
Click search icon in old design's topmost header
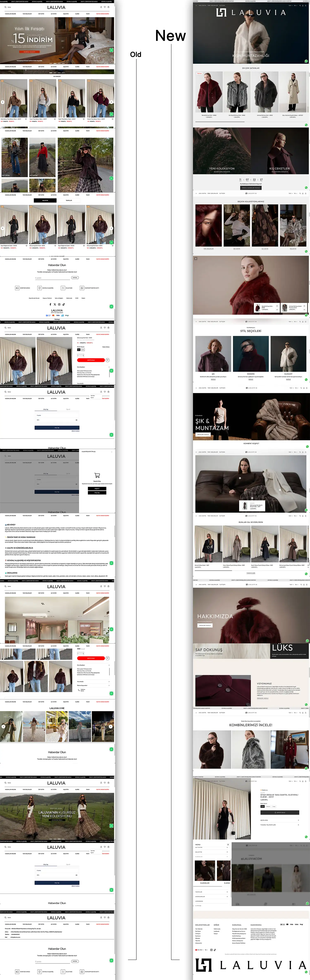[5, 7]
